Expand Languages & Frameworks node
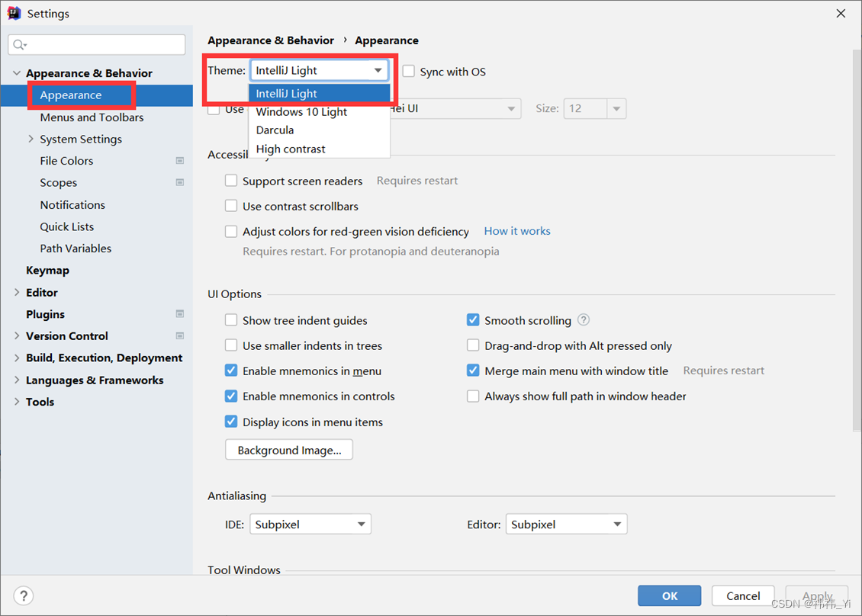This screenshot has width=862, height=616. pos(17,380)
